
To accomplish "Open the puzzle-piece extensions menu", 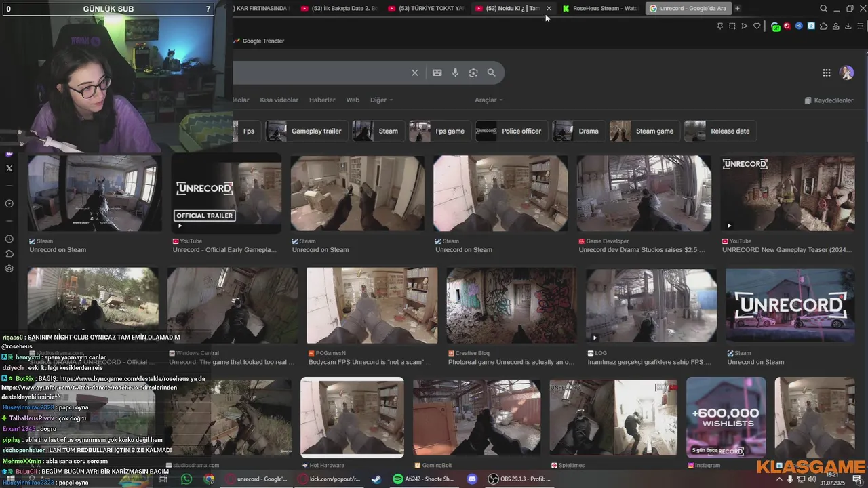I will (x=823, y=26).
